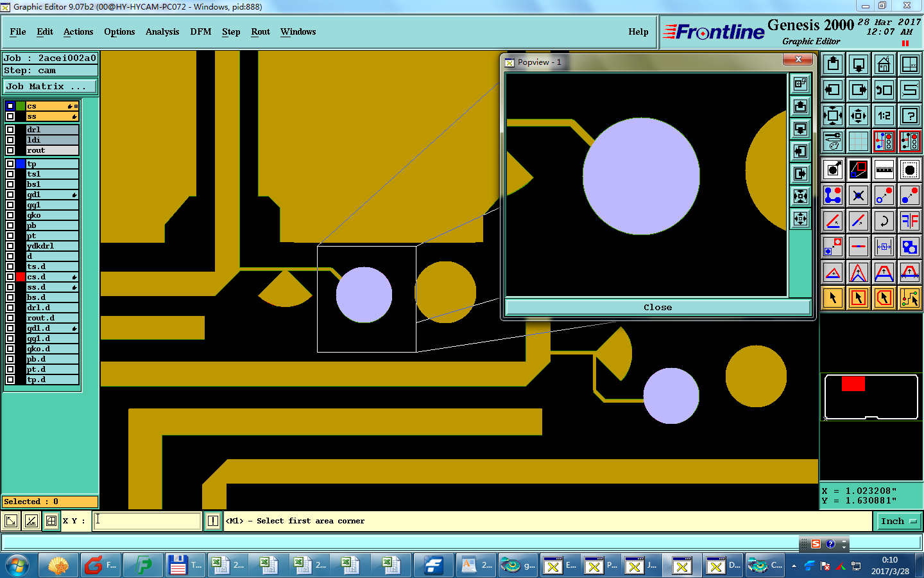This screenshot has height=578, width=924.
Task: Open the Rout menu
Action: click(x=261, y=31)
